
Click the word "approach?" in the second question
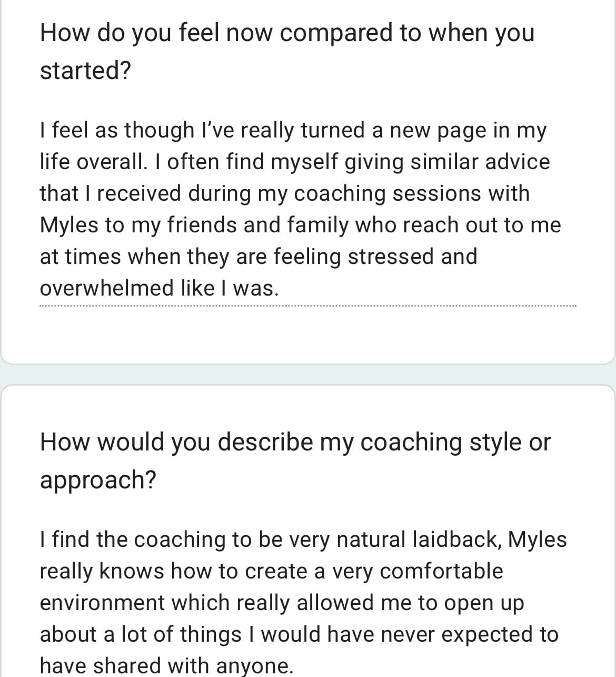point(98,479)
